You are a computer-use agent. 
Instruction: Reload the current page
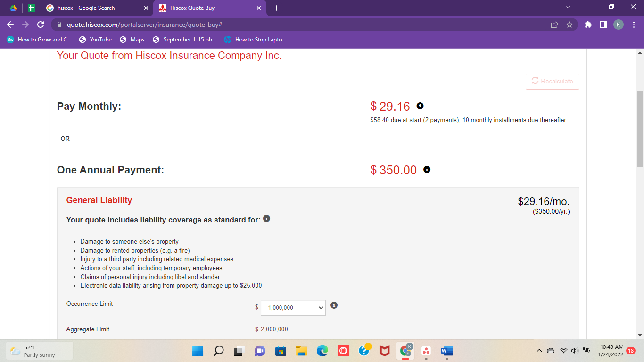click(41, 25)
